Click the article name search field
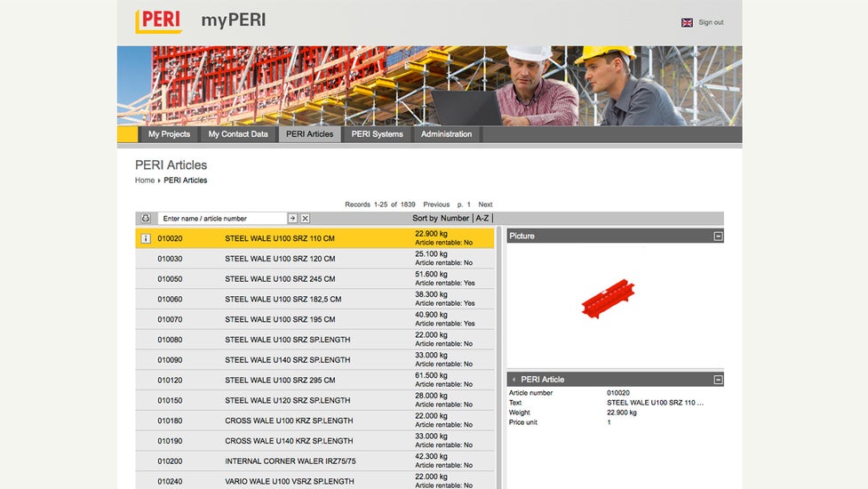 click(x=222, y=218)
